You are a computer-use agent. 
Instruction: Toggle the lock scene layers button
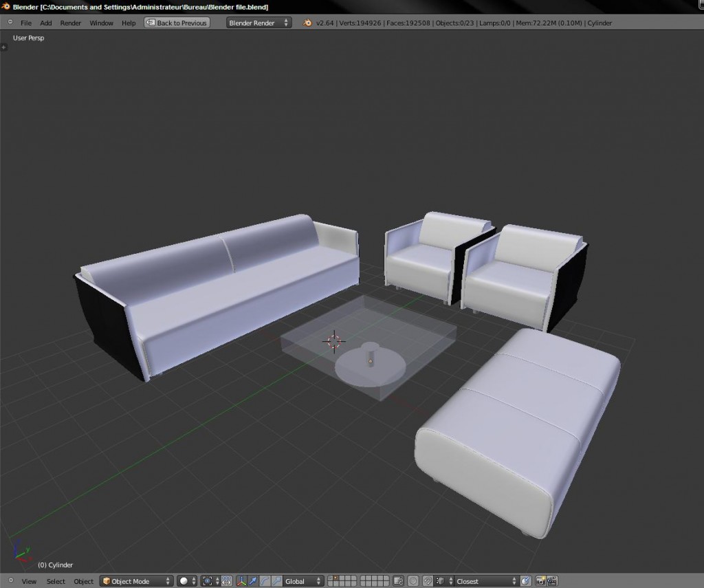tap(397, 581)
